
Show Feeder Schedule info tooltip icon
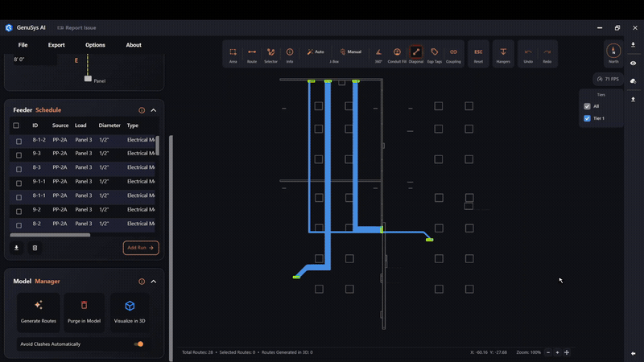coord(142,110)
